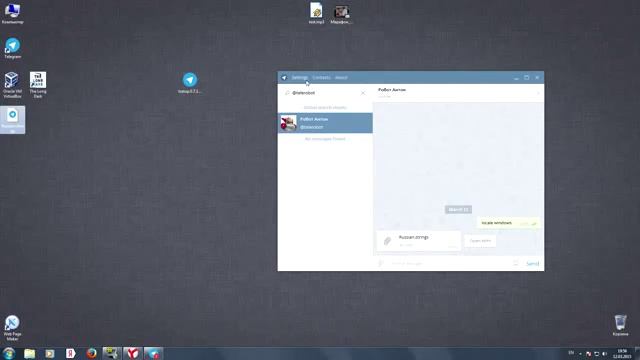This screenshot has width=640, height=360.
Task: Click the tsetup Telegram installer desktop icon
Action: coord(190,83)
